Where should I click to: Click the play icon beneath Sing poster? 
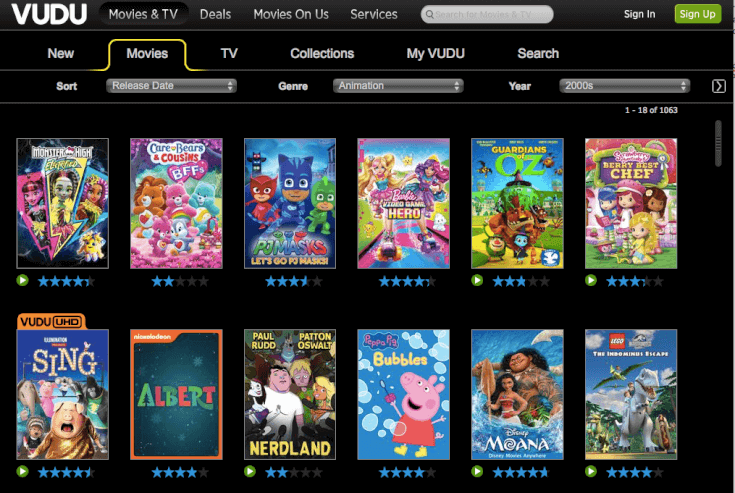[x=22, y=471]
